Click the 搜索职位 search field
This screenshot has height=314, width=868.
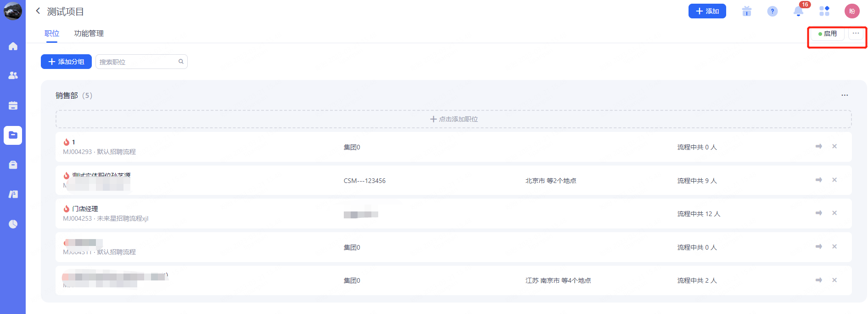(138, 62)
